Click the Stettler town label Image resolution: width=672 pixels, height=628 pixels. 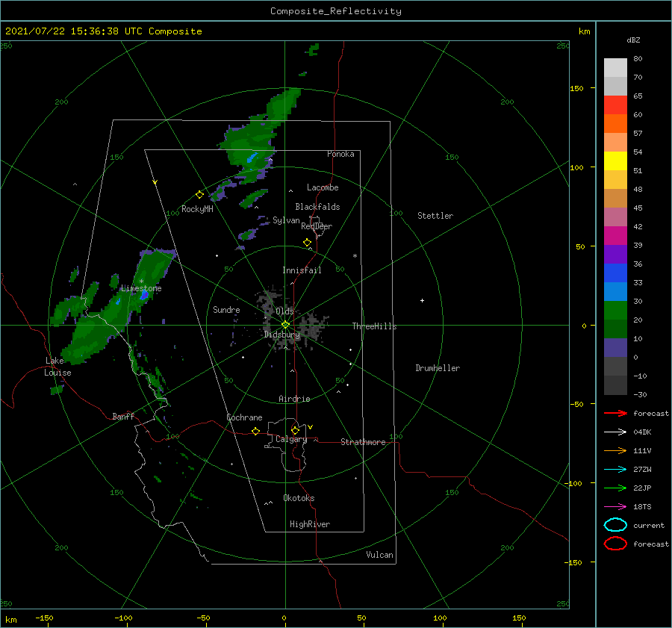(x=435, y=216)
